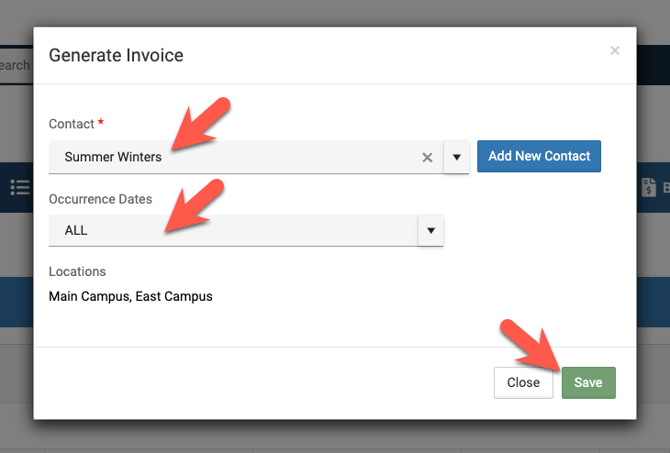Click the blue table header bar at left
This screenshot has height=453, width=670.
(16, 302)
